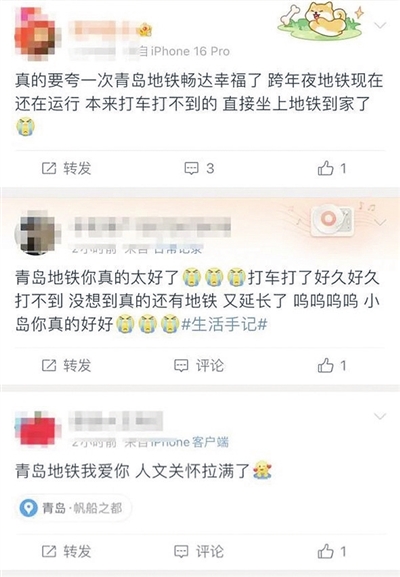This screenshot has width=400, height=577.
Task: Like the second post with thumbs-up
Action: [x=332, y=365]
